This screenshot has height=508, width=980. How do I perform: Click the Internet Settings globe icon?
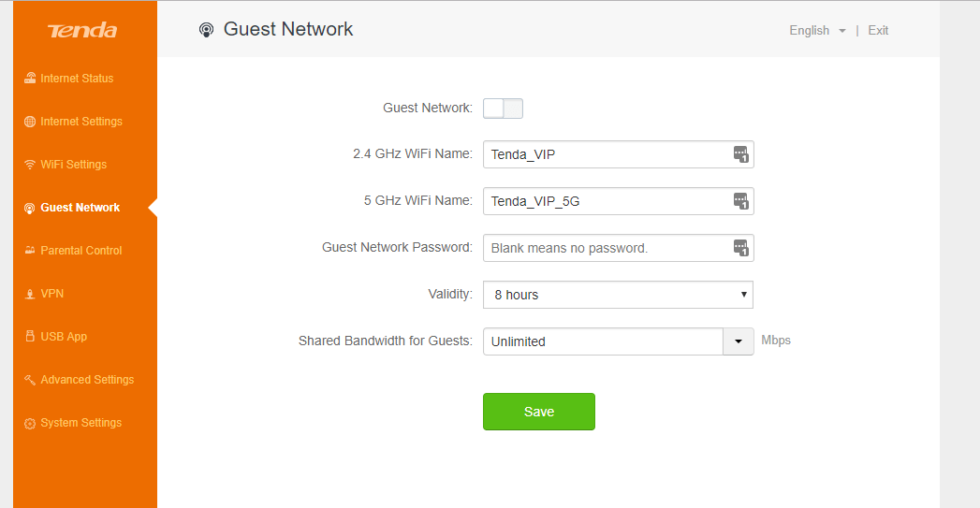pos(30,122)
